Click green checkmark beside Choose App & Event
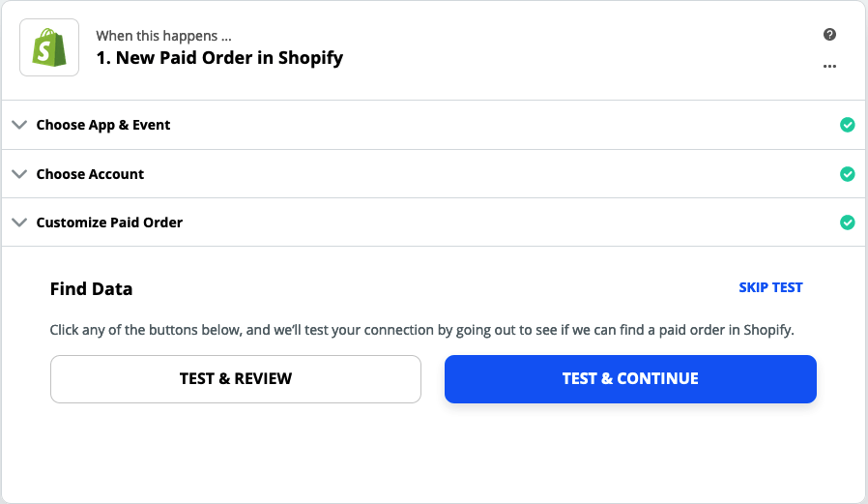The height and width of the screenshot is (504, 868). point(847,125)
